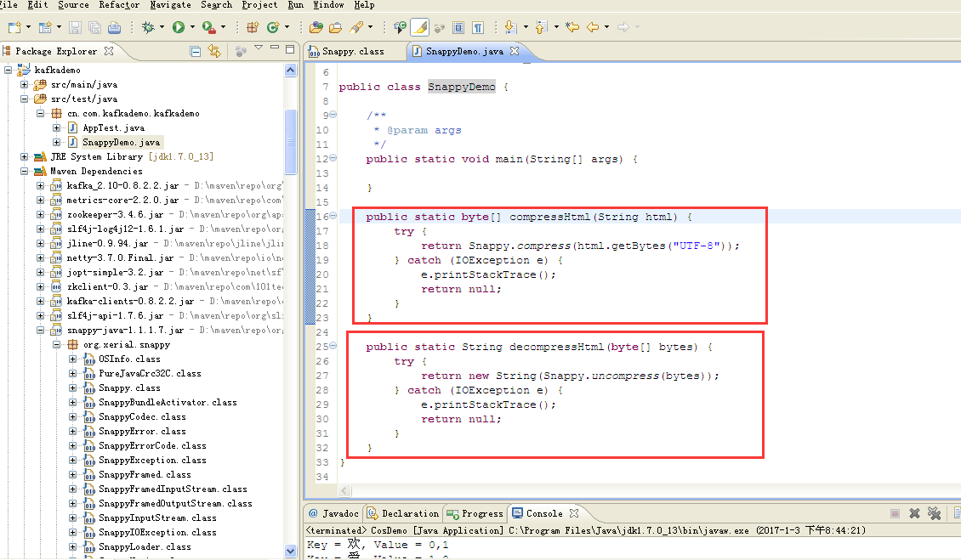
Task: Click the Debug bug icon in toolbar
Action: pos(148,27)
